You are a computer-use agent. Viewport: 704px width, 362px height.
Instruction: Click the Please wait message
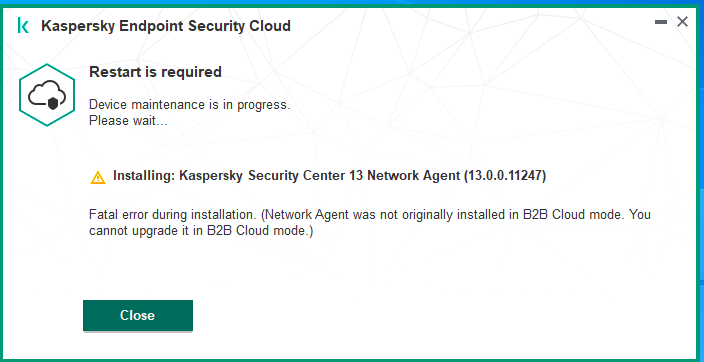pyautogui.click(x=128, y=121)
